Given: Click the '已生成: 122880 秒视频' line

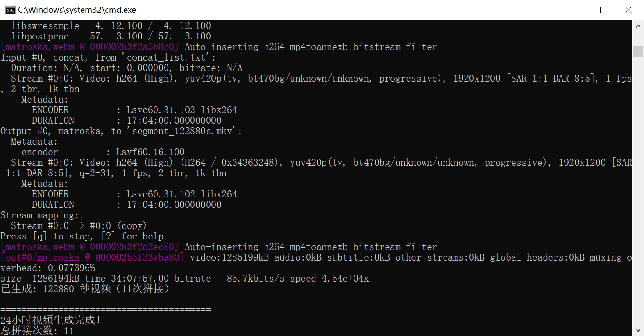Looking at the screenshot, I should click(x=85, y=289).
